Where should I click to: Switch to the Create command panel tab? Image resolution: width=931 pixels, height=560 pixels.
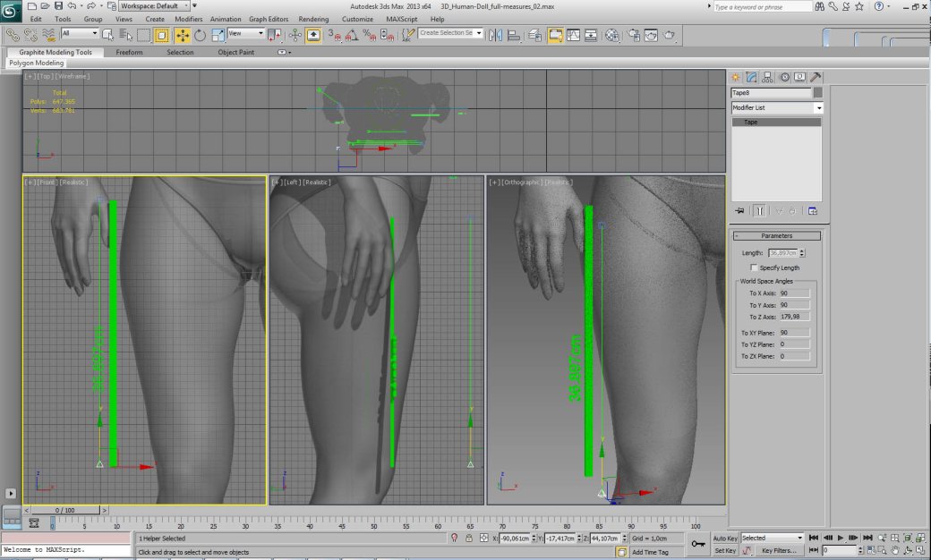pyautogui.click(x=736, y=77)
